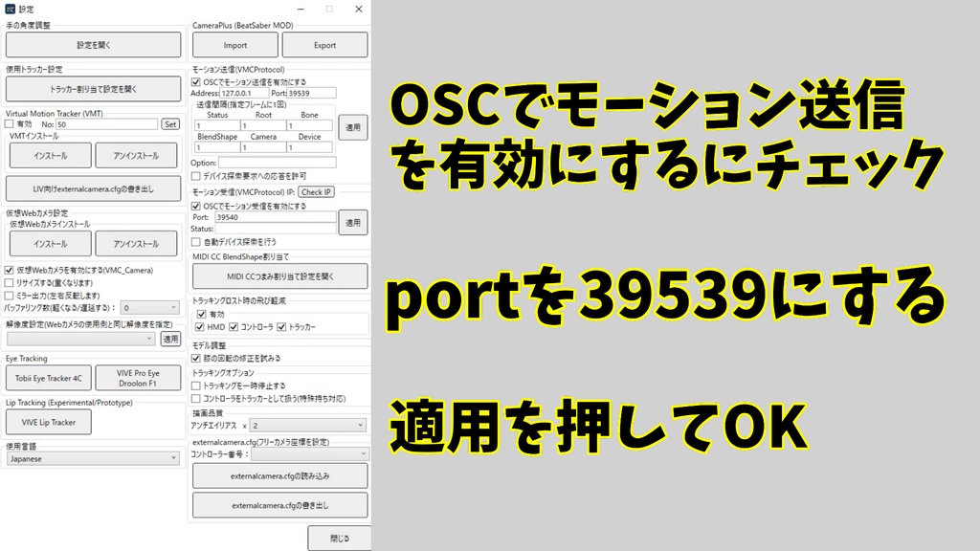Screen dimensions: 980x551
Task: Open MIDI CC knob assignment settings
Action: [280, 276]
